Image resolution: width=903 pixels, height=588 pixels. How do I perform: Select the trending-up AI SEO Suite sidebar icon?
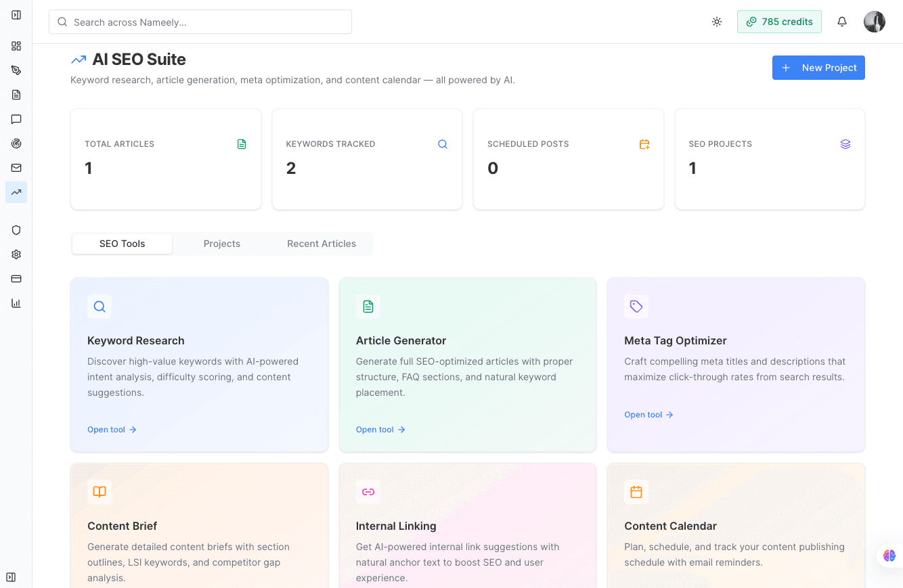point(16,192)
